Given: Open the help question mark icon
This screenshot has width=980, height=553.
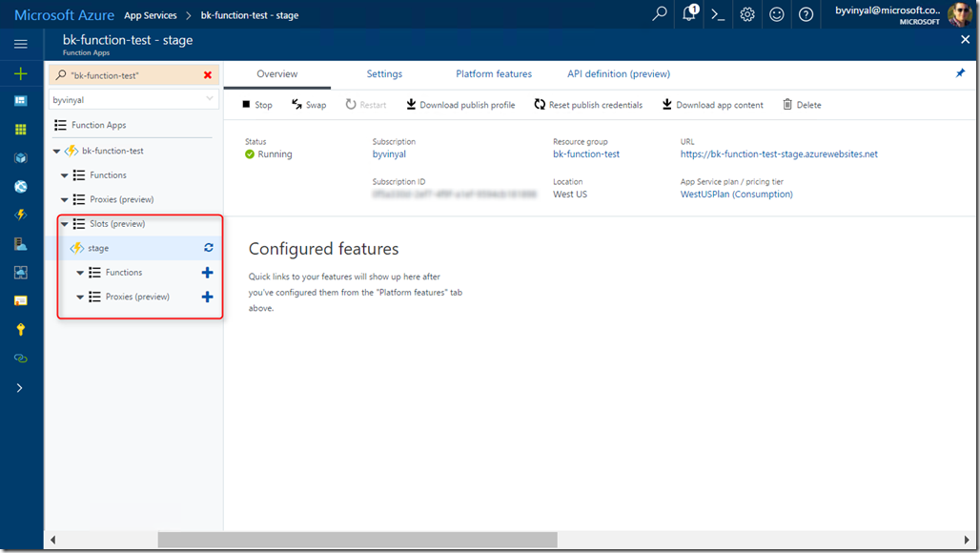Looking at the screenshot, I should coord(806,14).
